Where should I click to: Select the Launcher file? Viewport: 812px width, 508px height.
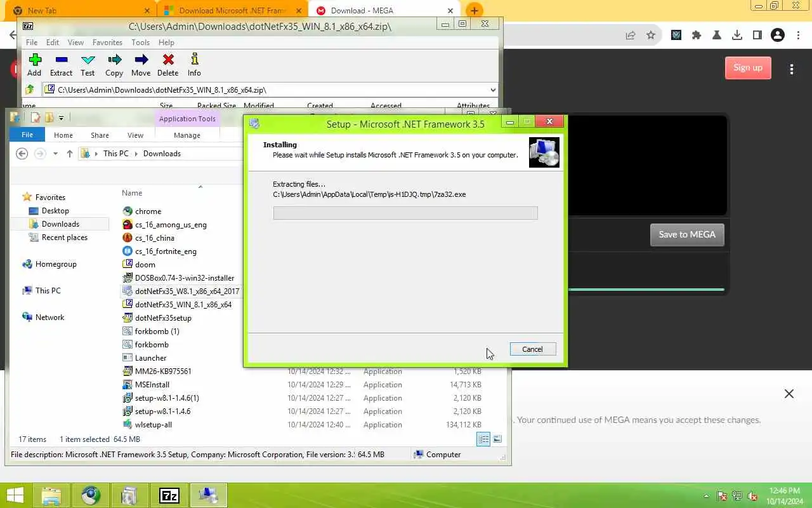tap(150, 358)
